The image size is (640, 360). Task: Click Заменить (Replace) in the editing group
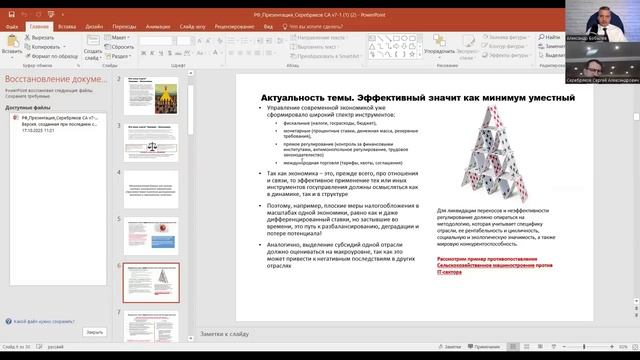pyautogui.click(x=552, y=46)
